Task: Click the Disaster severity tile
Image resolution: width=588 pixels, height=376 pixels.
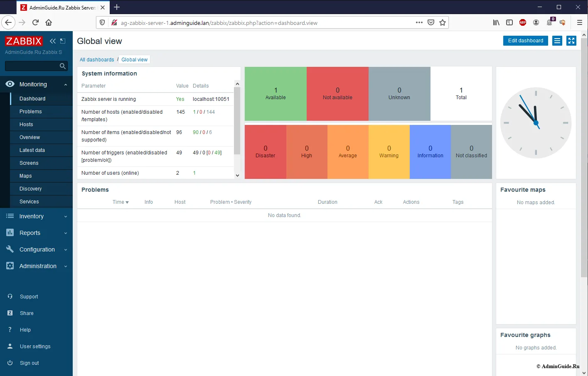Action: click(265, 152)
